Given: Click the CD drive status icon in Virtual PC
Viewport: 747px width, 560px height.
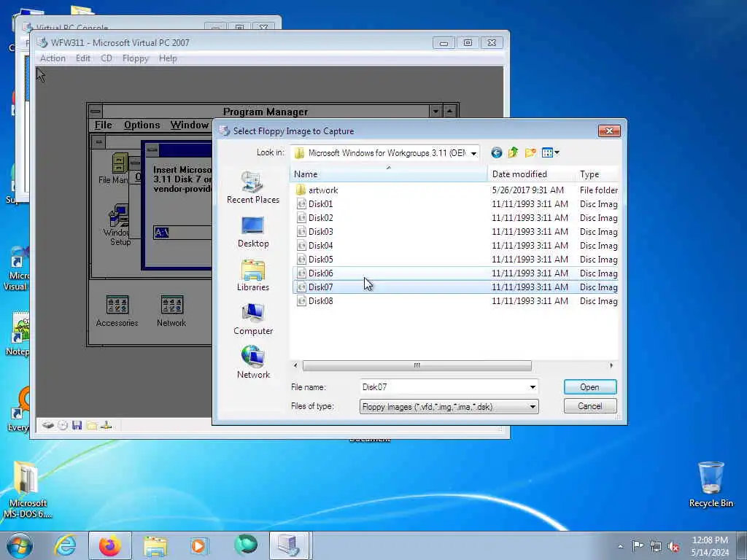Looking at the screenshot, I should 63,425.
